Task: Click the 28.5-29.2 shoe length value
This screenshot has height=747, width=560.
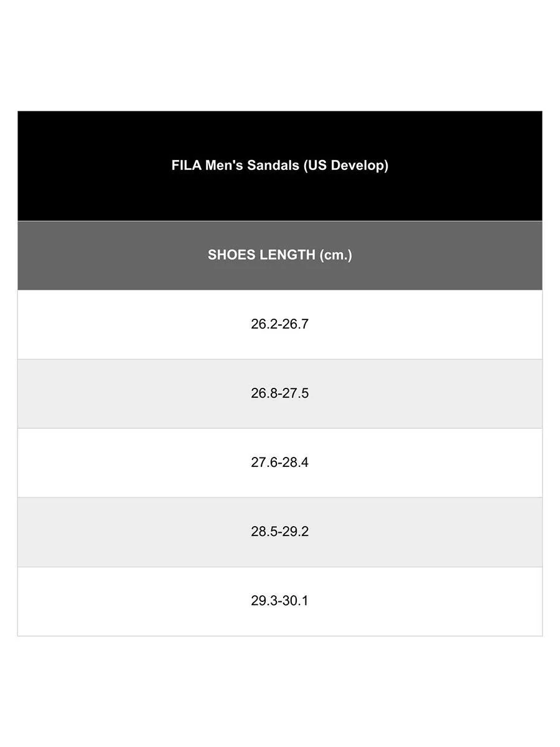Action: click(x=280, y=532)
